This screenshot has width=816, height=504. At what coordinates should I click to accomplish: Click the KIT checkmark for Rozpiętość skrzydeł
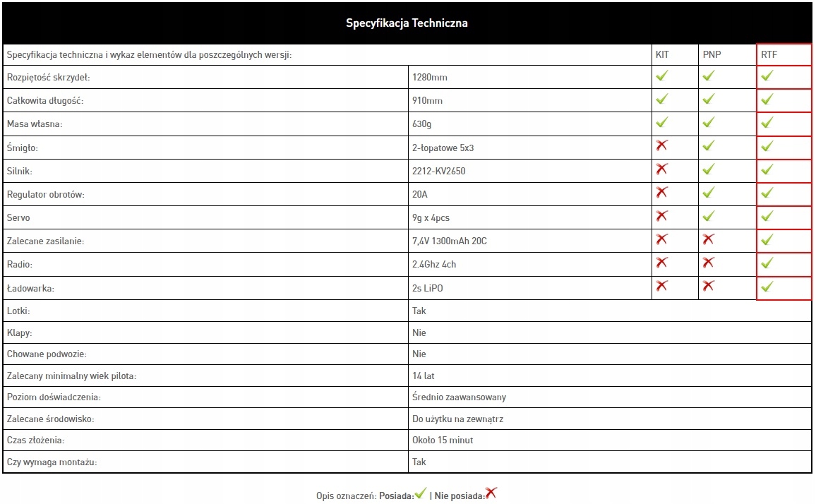tap(661, 76)
